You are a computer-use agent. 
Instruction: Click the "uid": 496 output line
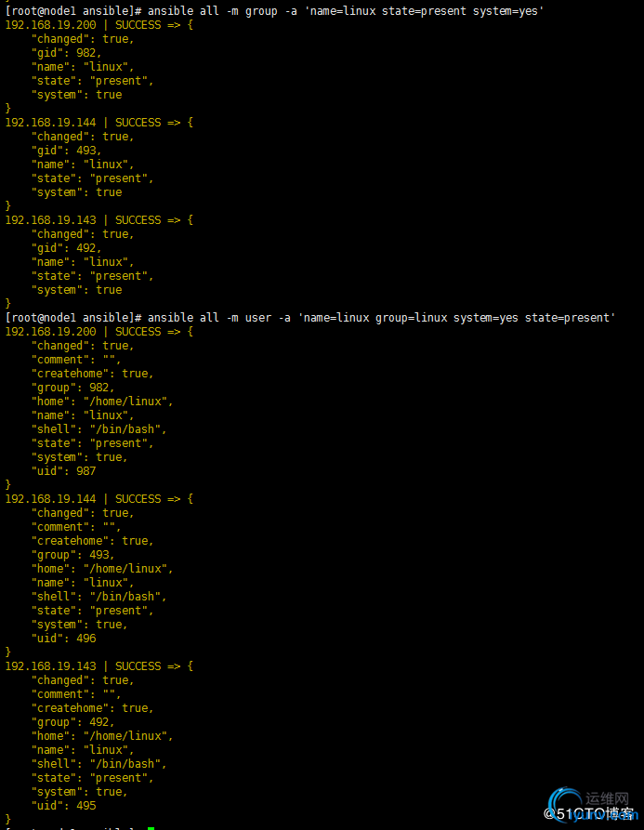pyautogui.click(x=63, y=639)
